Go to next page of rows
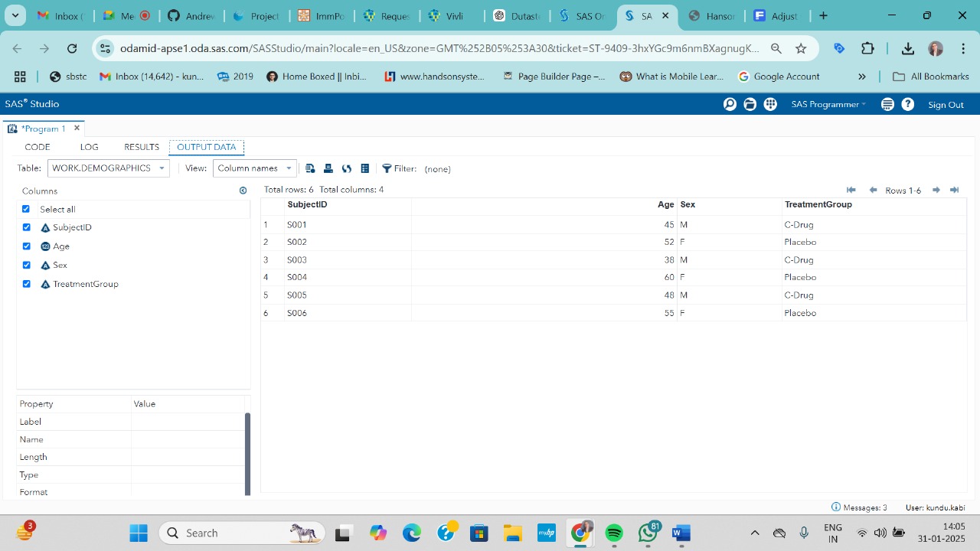Screen dimensions: 980x551 click(x=936, y=190)
